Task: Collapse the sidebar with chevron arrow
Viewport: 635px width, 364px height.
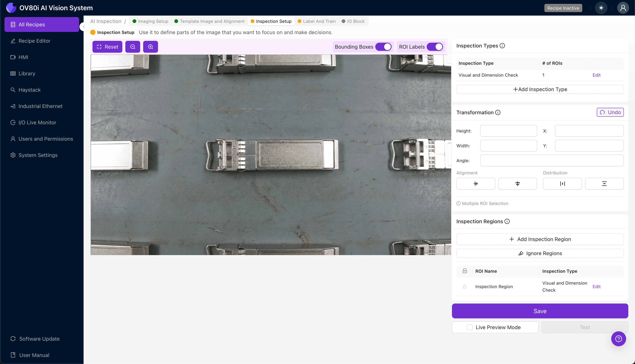Action: tap(84, 27)
